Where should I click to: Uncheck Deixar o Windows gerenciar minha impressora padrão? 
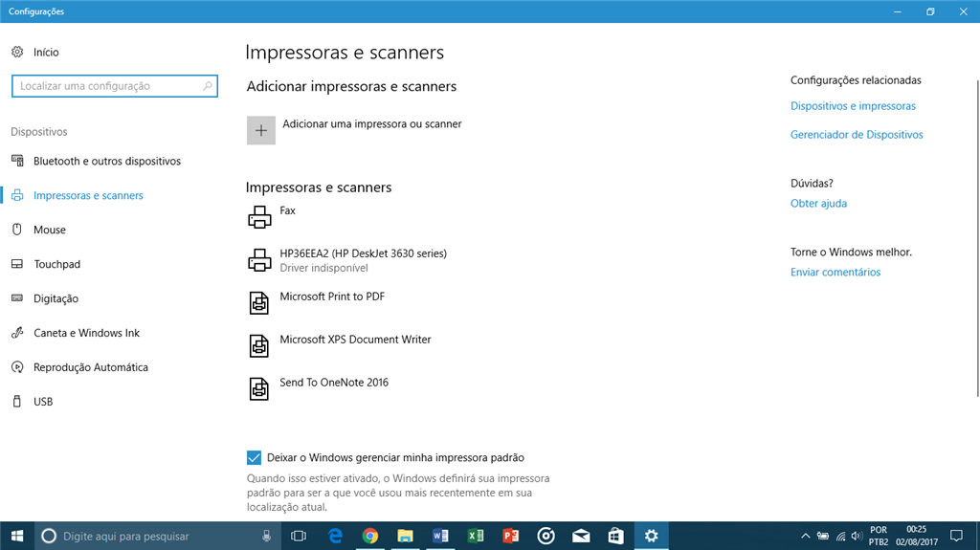254,457
